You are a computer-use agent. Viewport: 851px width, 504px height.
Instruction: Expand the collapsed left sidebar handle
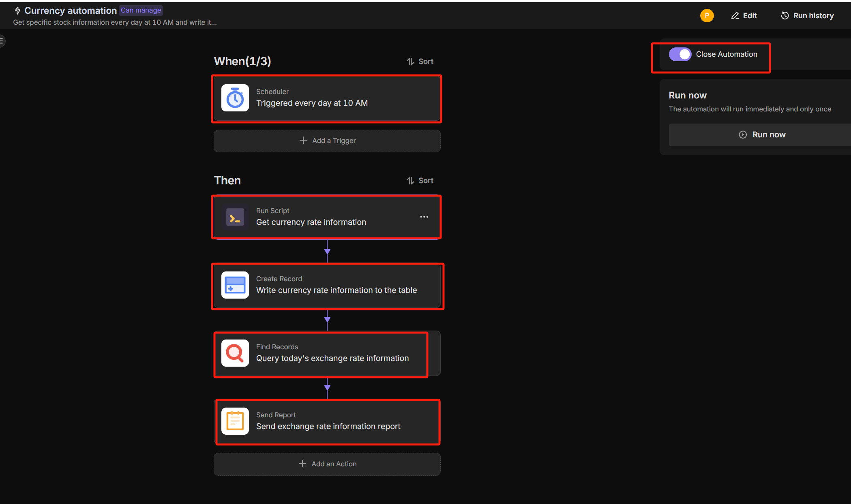(x=2, y=41)
